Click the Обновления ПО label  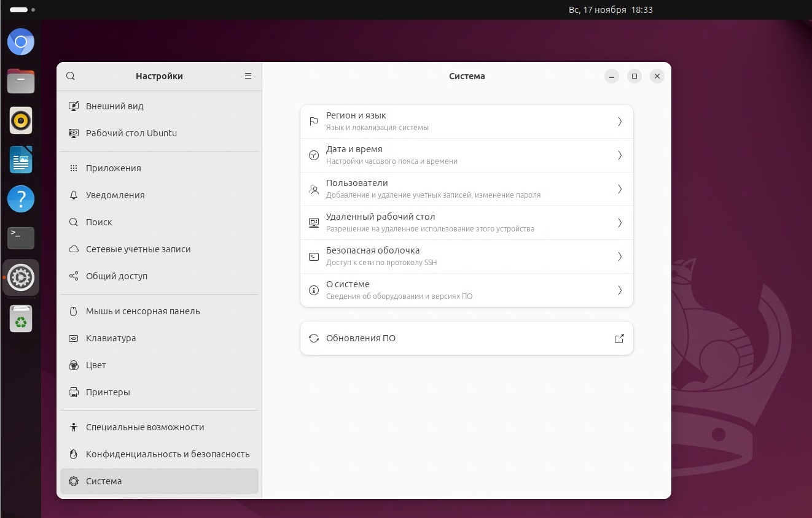(361, 338)
